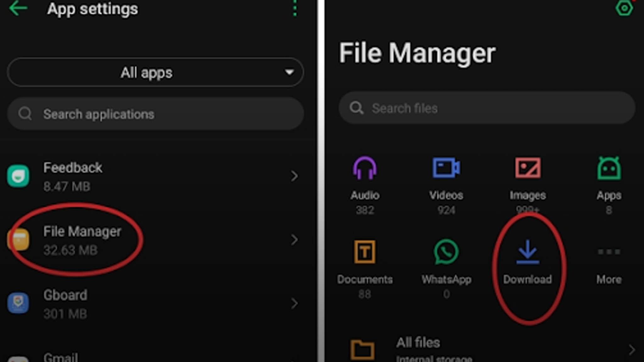Click the Search applications field
The image size is (644, 362).
point(155,114)
